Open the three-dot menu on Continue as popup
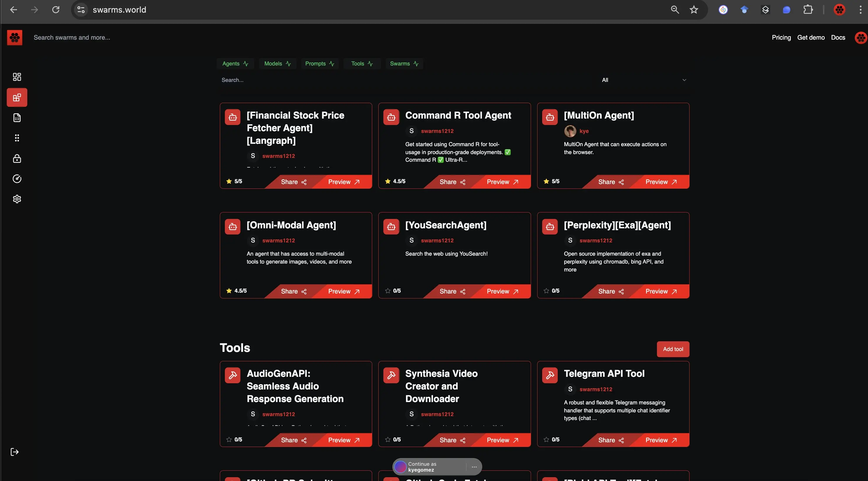 [x=474, y=467]
